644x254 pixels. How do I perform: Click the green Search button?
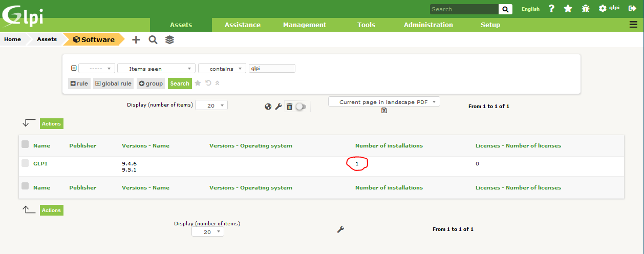tap(180, 83)
